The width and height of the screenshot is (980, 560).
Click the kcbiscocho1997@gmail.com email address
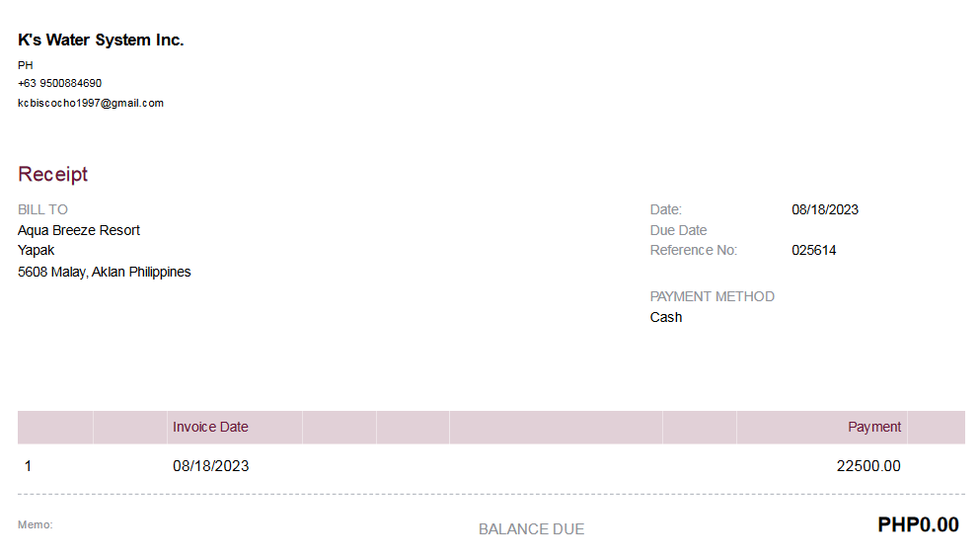coord(91,103)
